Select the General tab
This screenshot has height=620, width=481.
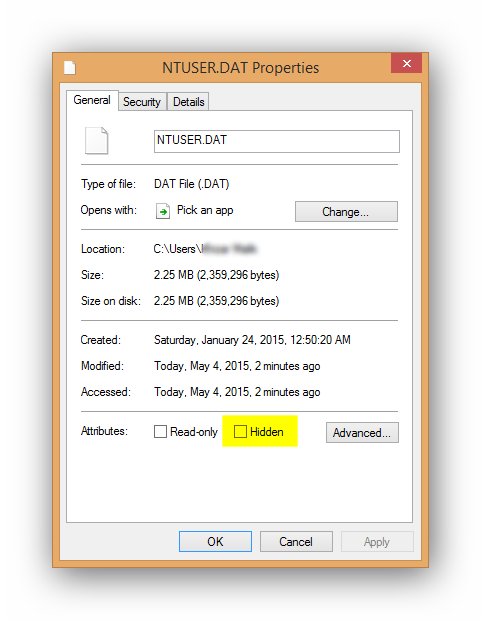92,100
